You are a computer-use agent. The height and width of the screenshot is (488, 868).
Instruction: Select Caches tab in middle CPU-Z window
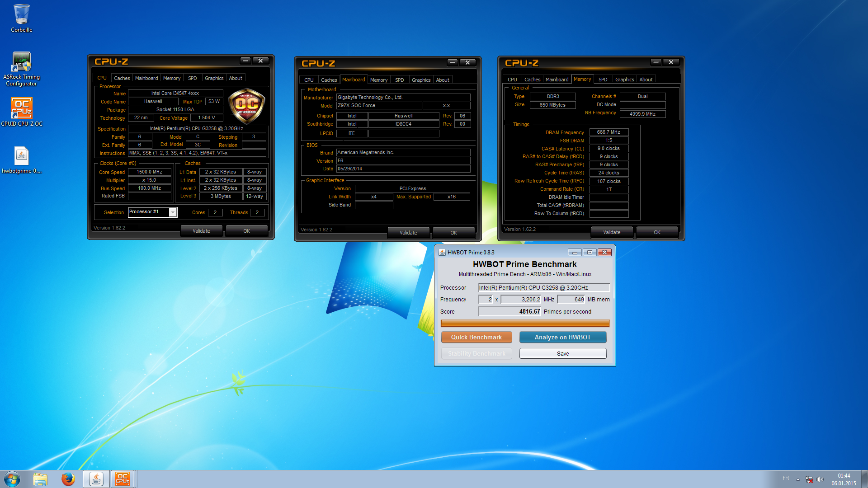[x=329, y=80]
